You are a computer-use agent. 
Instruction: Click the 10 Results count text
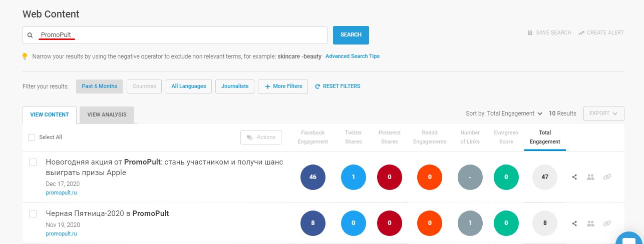(x=562, y=113)
